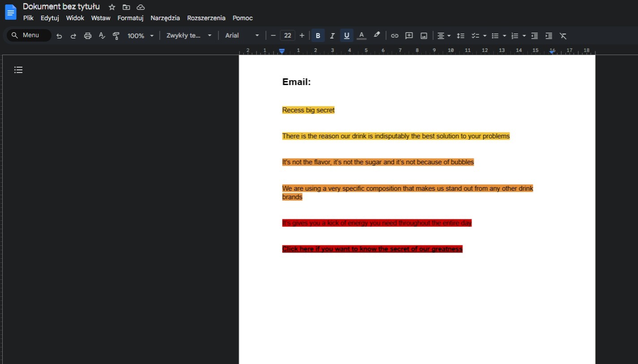Open the Wstaw menu

tap(101, 18)
